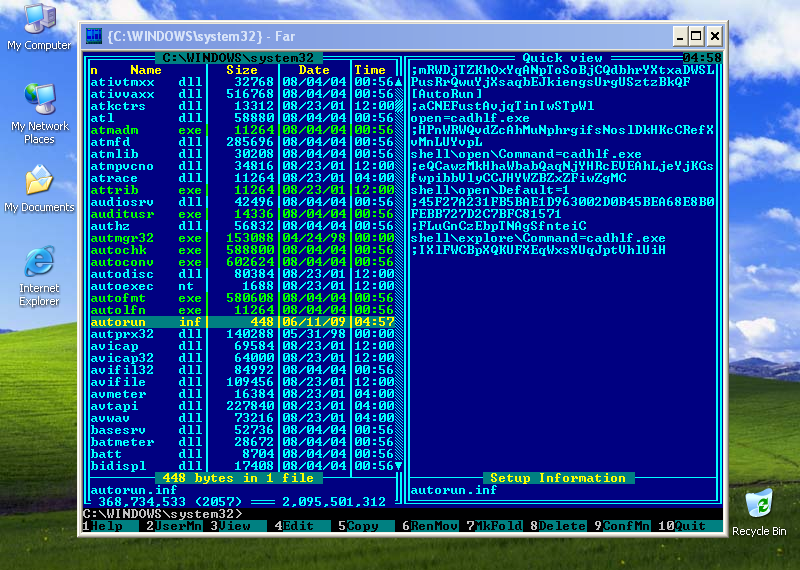Image resolution: width=800 pixels, height=570 pixels.
Task: Click the Quick view panel title
Action: (562, 58)
